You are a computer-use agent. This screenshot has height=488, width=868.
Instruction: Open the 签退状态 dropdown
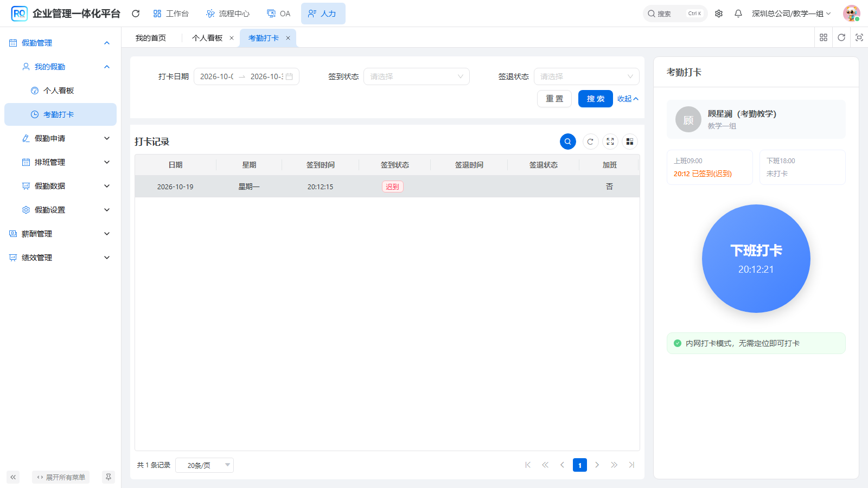click(586, 76)
